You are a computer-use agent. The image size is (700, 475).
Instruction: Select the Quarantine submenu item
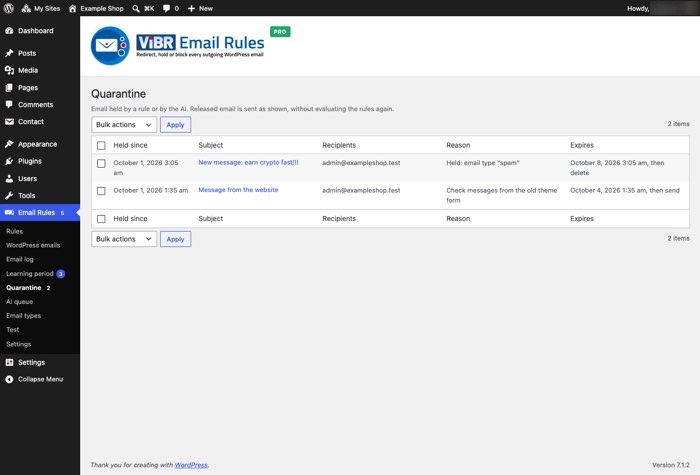point(24,288)
